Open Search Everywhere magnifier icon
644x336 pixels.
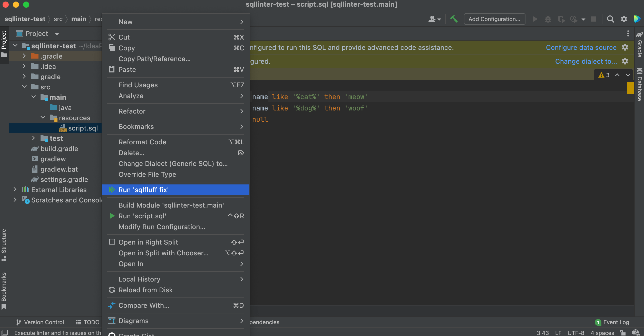610,19
